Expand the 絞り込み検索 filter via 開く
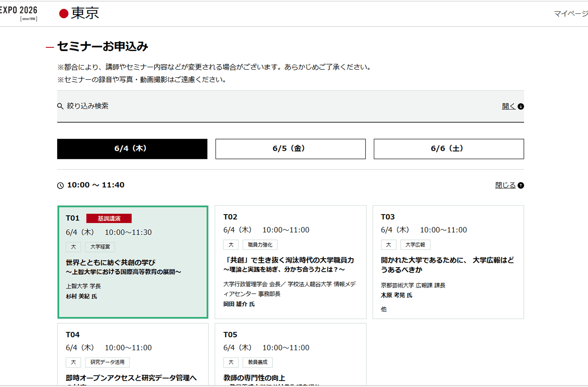This screenshot has width=588, height=387. pyautogui.click(x=508, y=107)
